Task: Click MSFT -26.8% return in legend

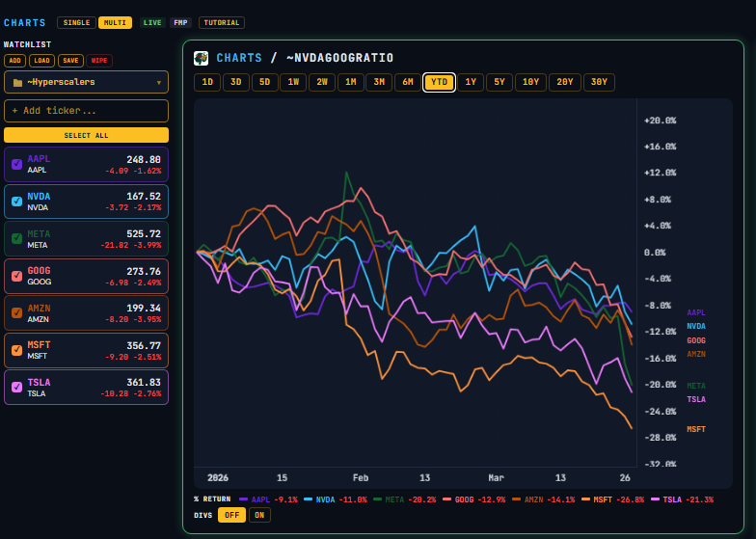Action: coord(633,499)
